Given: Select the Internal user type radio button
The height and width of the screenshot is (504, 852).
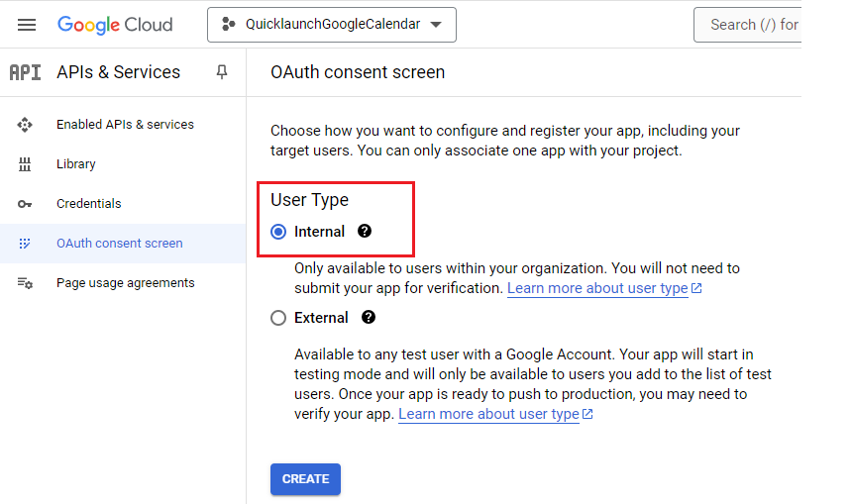Looking at the screenshot, I should 278,232.
